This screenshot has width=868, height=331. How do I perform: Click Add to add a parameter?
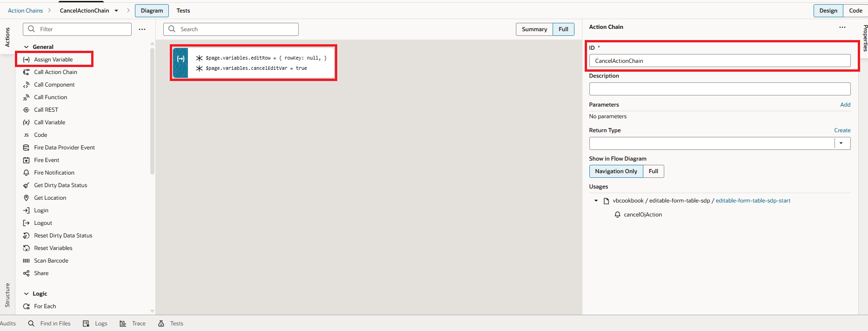(845, 105)
